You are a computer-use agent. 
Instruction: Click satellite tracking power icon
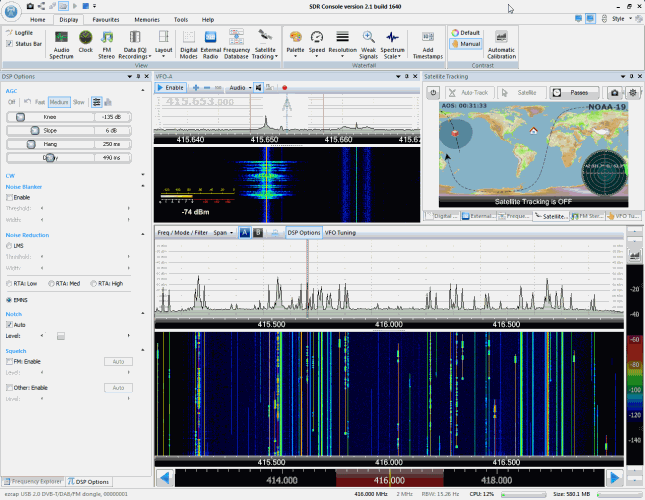tap(435, 92)
